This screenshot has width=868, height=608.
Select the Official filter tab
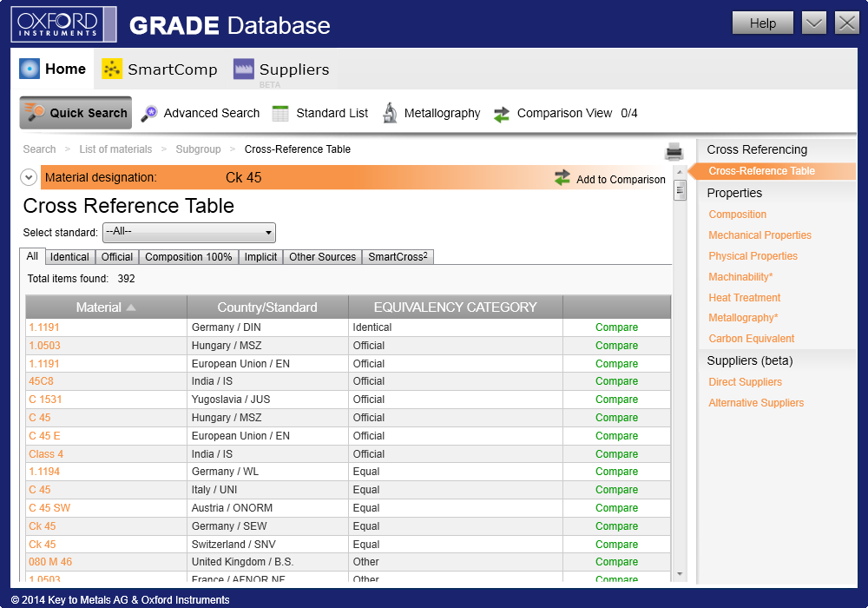coord(117,257)
